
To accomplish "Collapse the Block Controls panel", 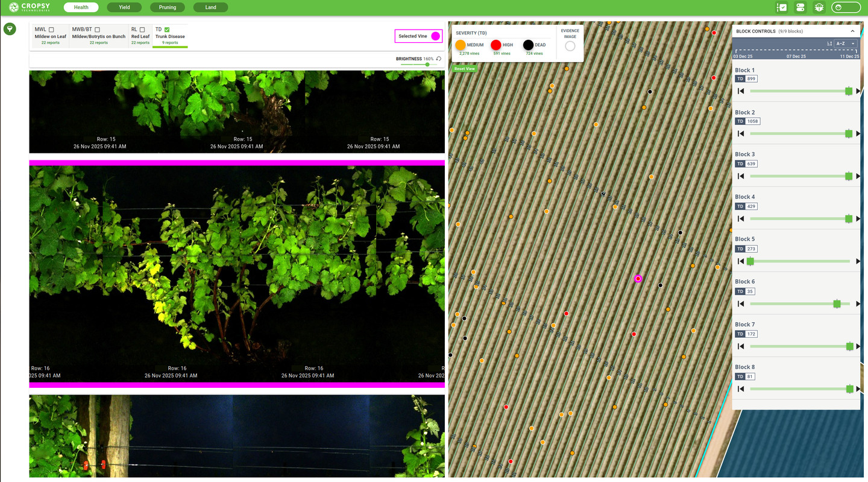I will pyautogui.click(x=852, y=31).
